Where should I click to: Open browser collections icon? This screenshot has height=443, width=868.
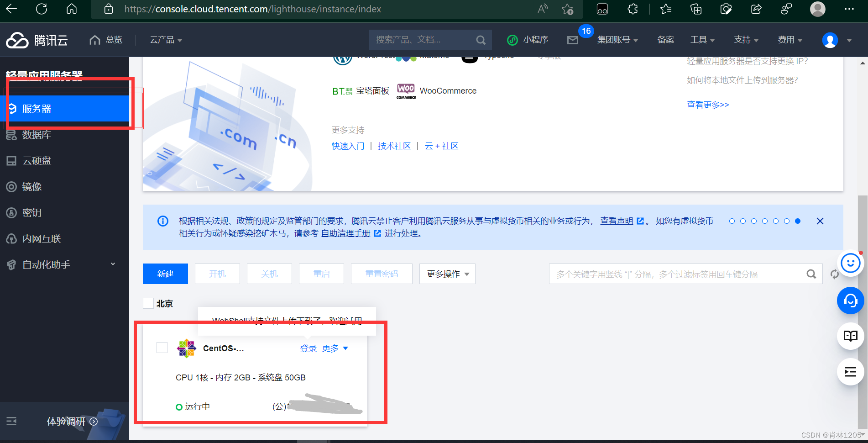click(x=696, y=9)
